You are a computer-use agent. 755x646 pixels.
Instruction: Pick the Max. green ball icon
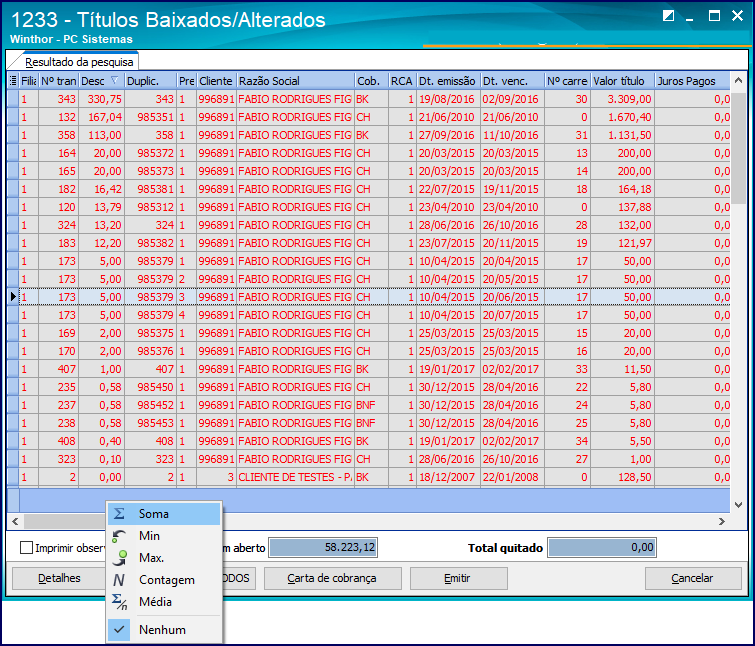119,557
